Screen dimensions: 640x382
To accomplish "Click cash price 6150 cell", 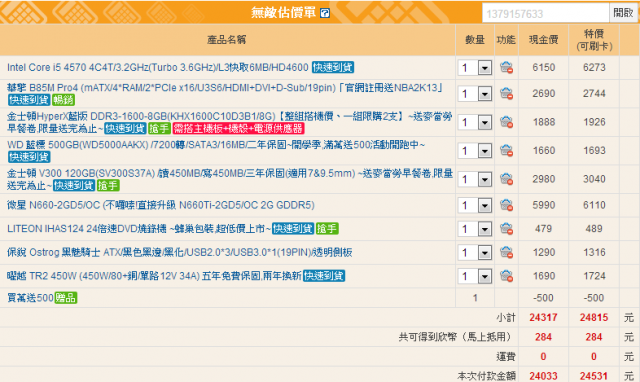I will (x=544, y=67).
